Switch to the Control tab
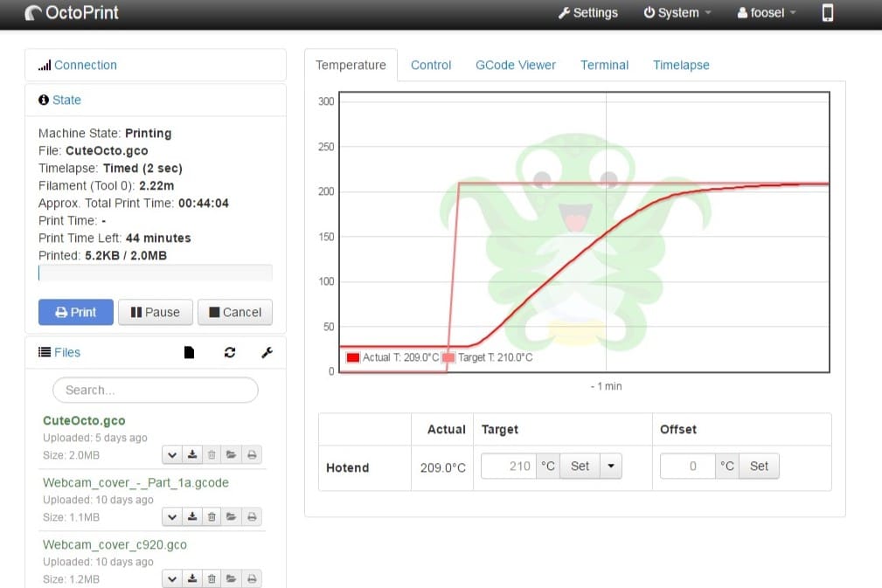The height and width of the screenshot is (588, 882). (x=431, y=66)
